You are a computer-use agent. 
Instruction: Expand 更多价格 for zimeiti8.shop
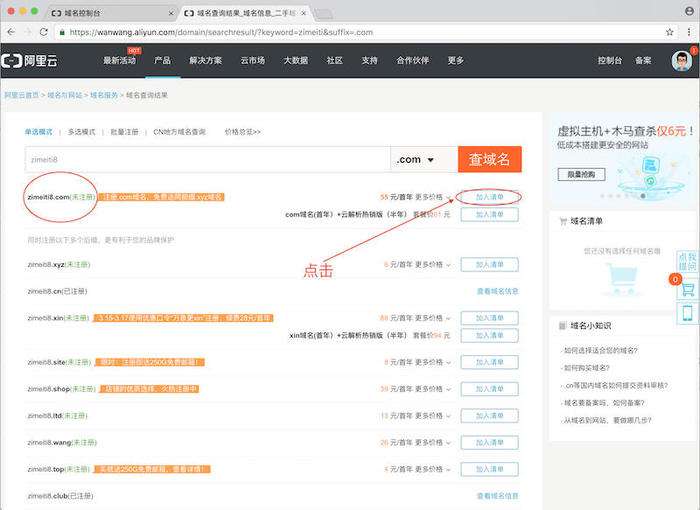coord(433,389)
